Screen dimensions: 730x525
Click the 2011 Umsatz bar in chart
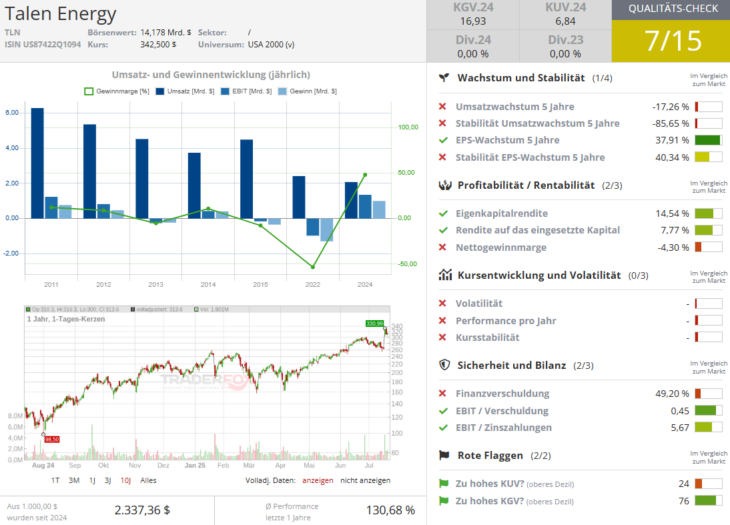click(x=37, y=163)
